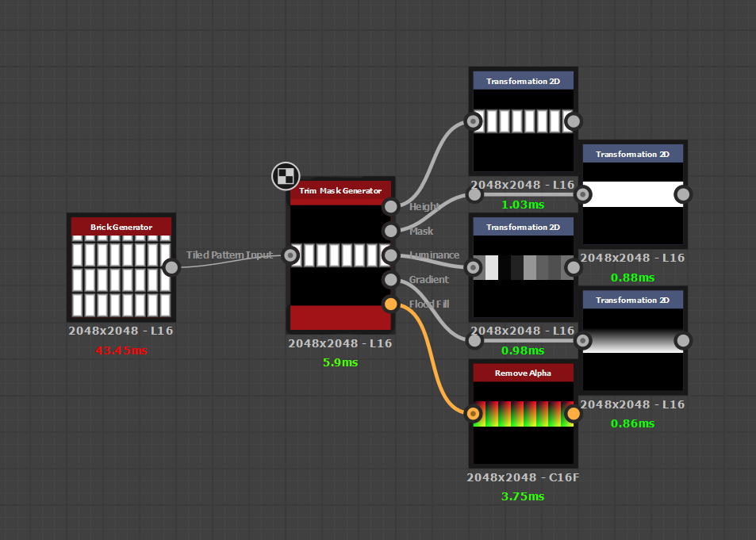Click the Mask output label

(x=421, y=231)
